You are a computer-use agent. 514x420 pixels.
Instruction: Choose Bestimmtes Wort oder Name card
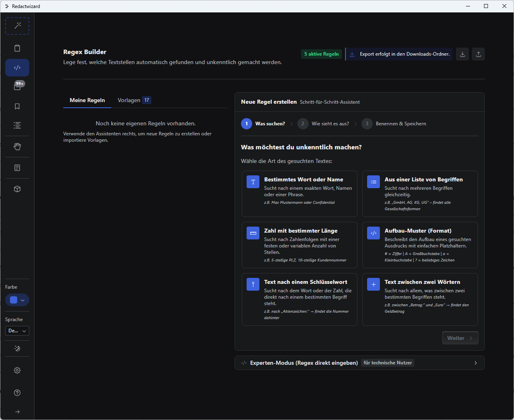click(299, 194)
